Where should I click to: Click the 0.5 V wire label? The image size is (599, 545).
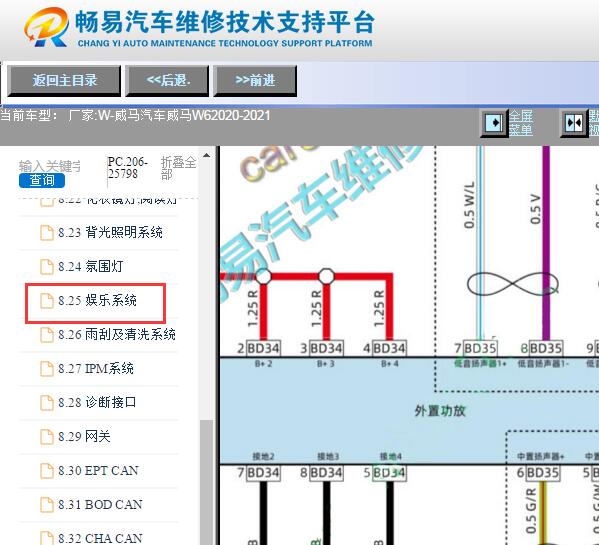click(536, 209)
